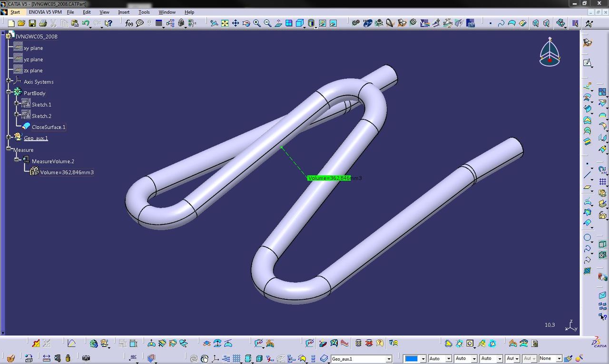Click the Measure Inertia icon in bottom toolbar
Viewport: 609px width, 364px height.
[68, 358]
